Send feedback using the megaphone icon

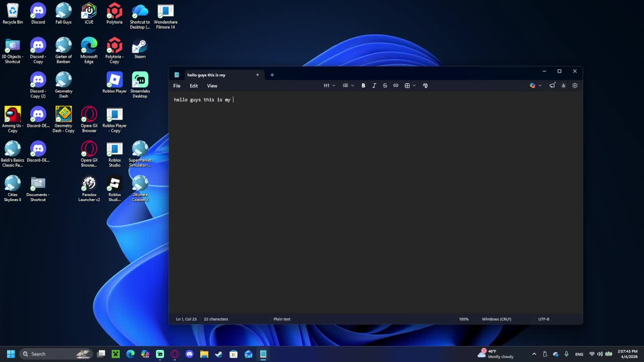click(552, 85)
